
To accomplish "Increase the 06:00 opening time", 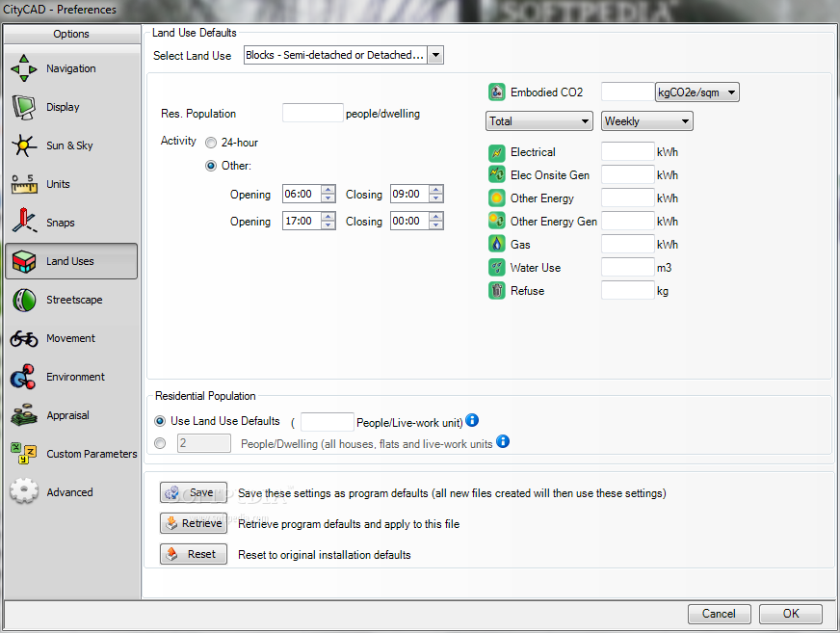I will [x=328, y=189].
